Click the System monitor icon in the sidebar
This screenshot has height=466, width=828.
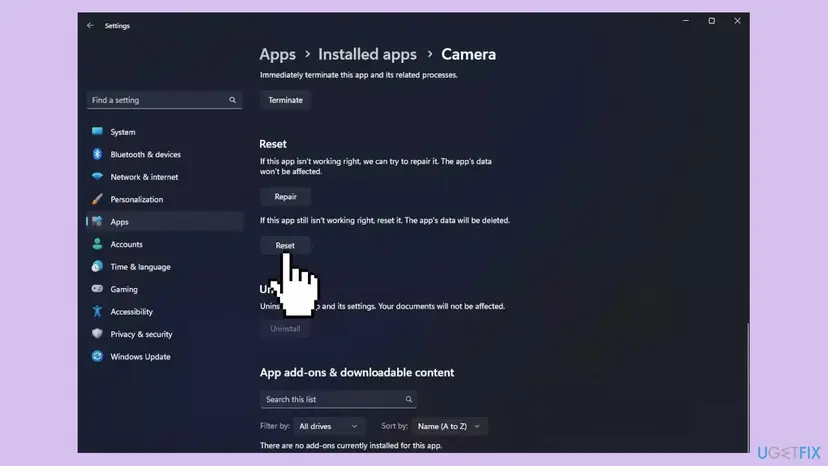[x=97, y=132]
